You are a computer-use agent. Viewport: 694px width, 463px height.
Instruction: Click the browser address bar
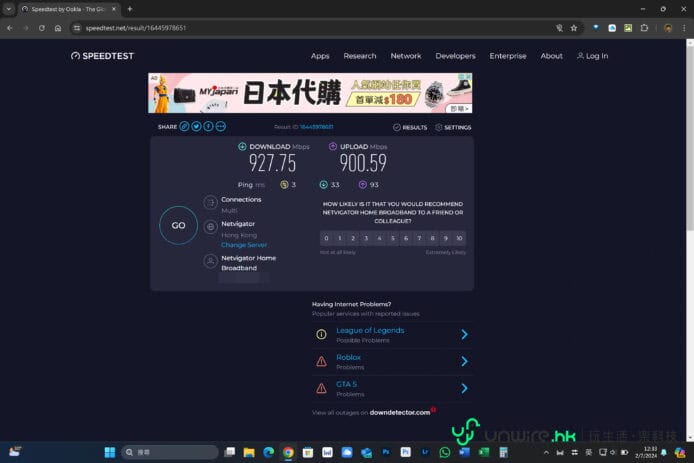tap(300, 28)
